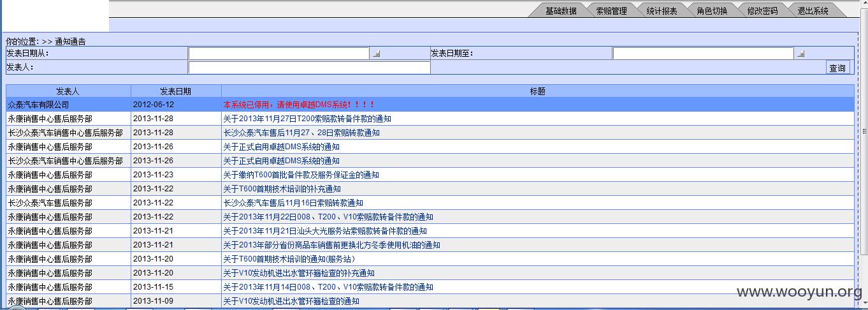
Task: Click the 发表日期 column header
Action: 176,91
